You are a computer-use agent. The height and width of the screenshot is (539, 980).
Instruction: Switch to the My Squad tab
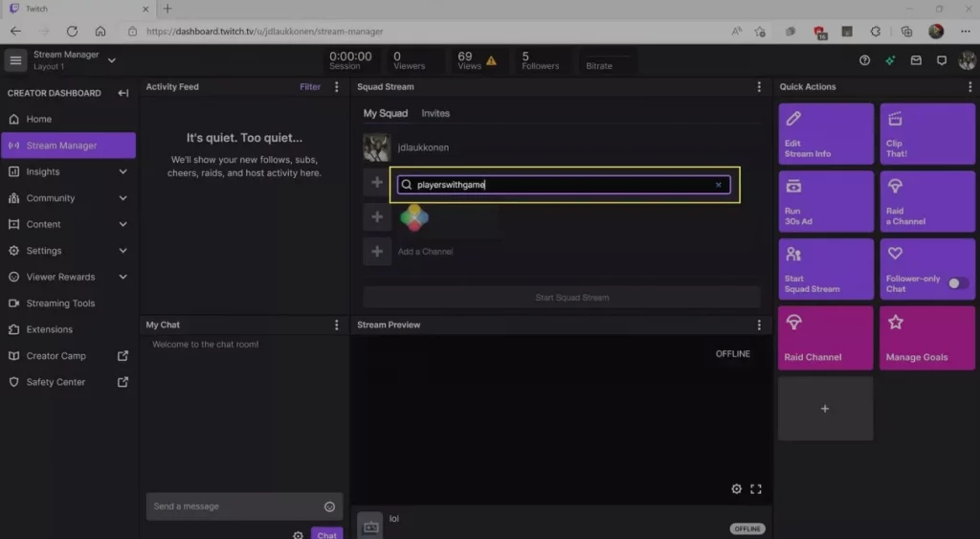click(385, 113)
